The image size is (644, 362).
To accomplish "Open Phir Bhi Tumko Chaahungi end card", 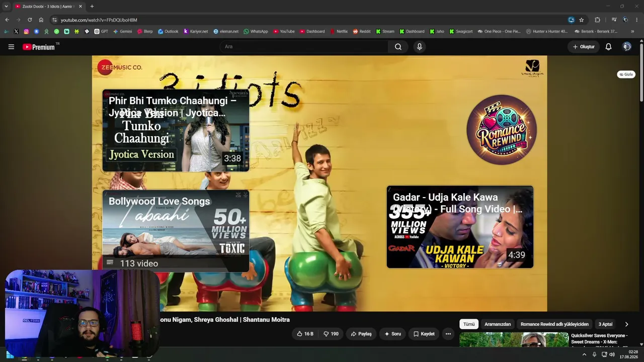I will click(176, 131).
